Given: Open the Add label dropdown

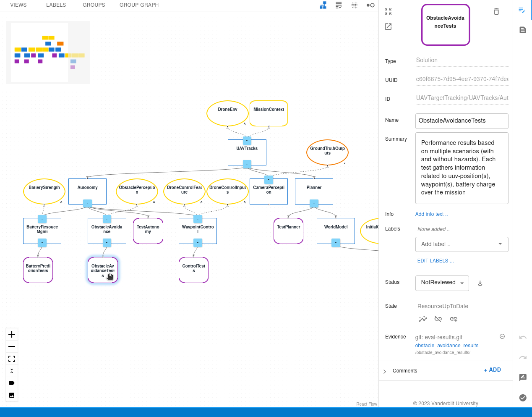Looking at the screenshot, I should point(462,244).
